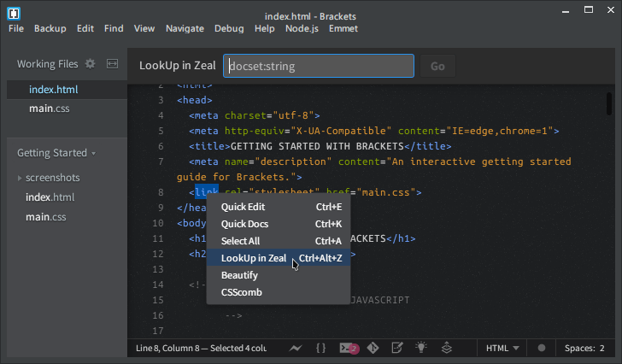Image resolution: width=622 pixels, height=364 pixels.
Task: Open index.html in the project tree
Action: pos(50,197)
